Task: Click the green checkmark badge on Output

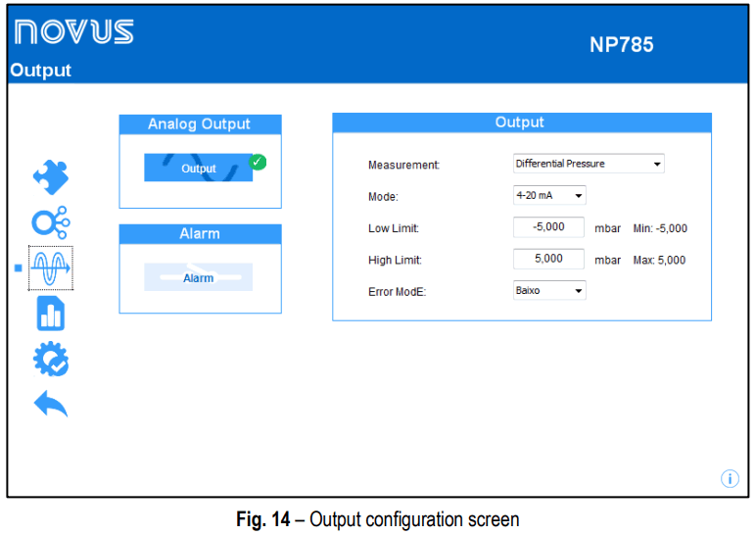Action: (x=258, y=162)
